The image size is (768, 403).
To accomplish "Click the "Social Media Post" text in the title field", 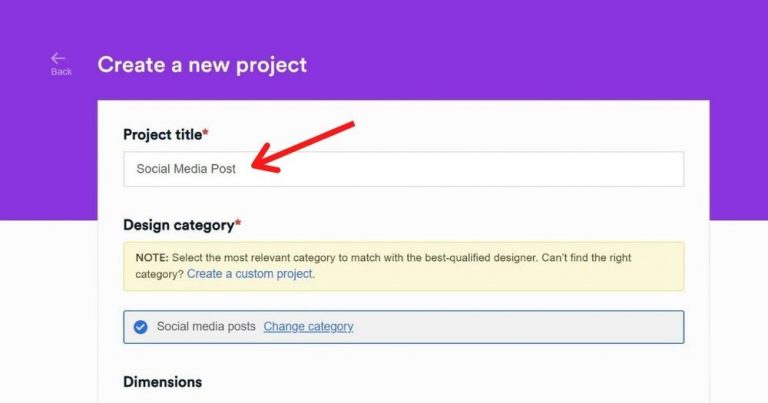I will (186, 169).
